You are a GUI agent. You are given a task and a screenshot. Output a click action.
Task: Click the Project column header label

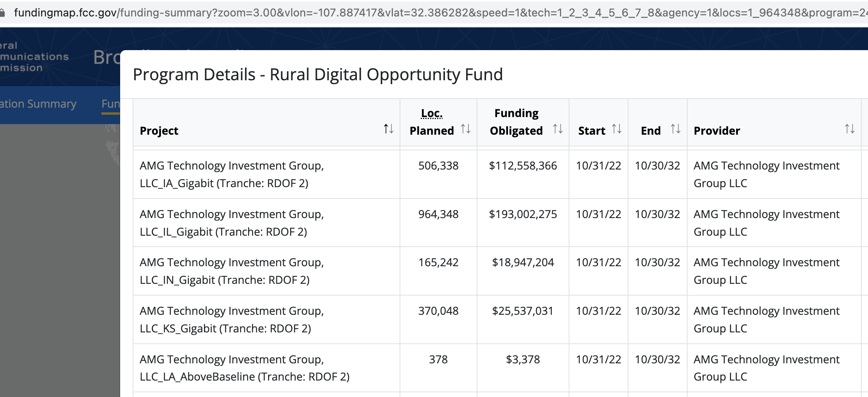tap(159, 131)
